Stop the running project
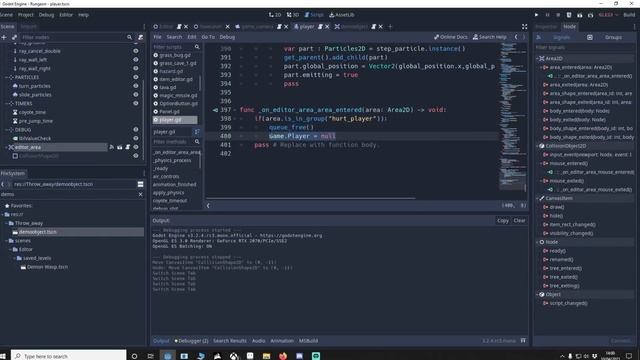640x360 pixels. [x=558, y=15]
